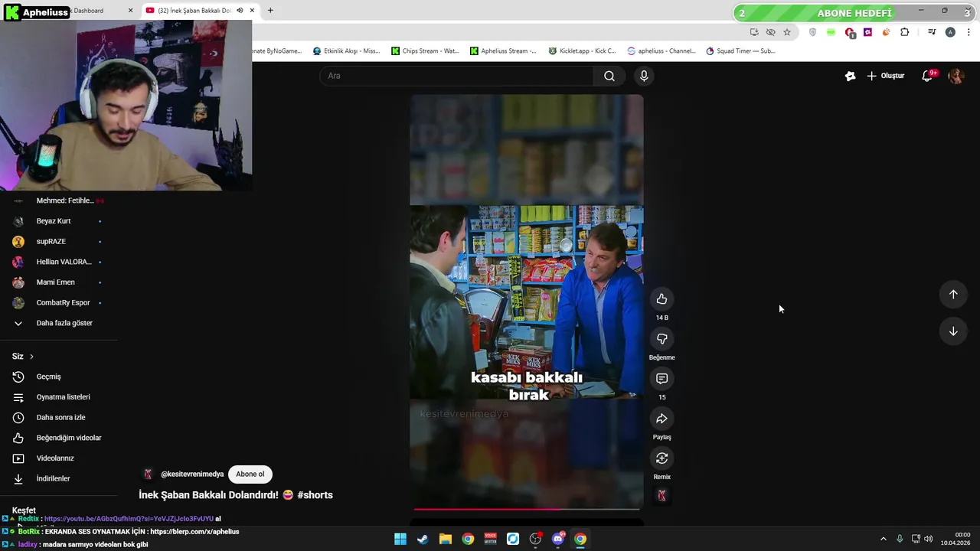Open Squad Timer bookmark
The width and height of the screenshot is (980, 551).
tap(740, 51)
